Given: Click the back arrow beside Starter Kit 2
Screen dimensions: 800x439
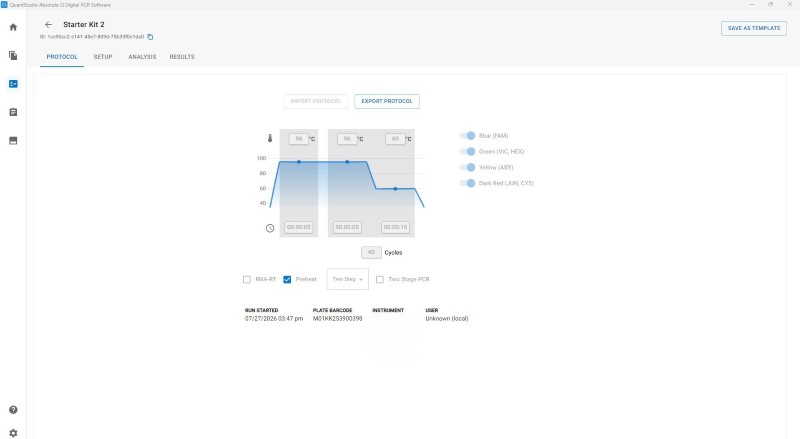Looking at the screenshot, I should pyautogui.click(x=48, y=25).
